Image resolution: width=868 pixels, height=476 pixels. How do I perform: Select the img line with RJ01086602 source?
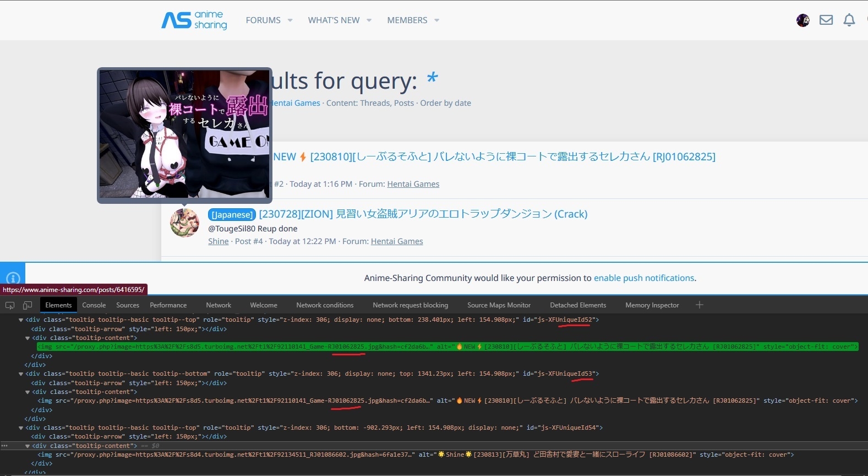[x=416, y=455]
